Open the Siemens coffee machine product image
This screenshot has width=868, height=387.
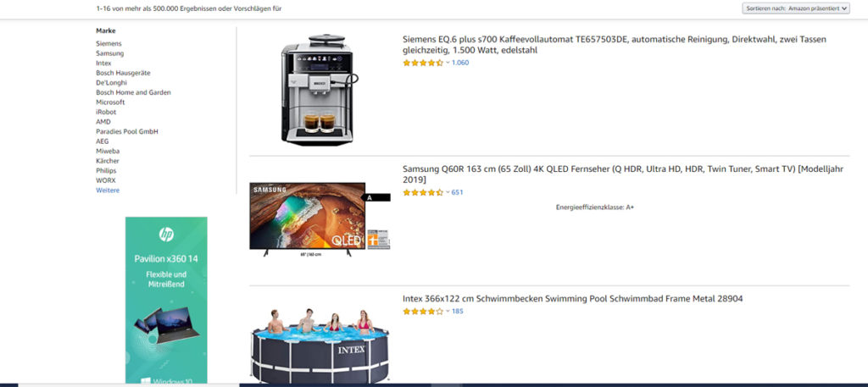(x=318, y=90)
